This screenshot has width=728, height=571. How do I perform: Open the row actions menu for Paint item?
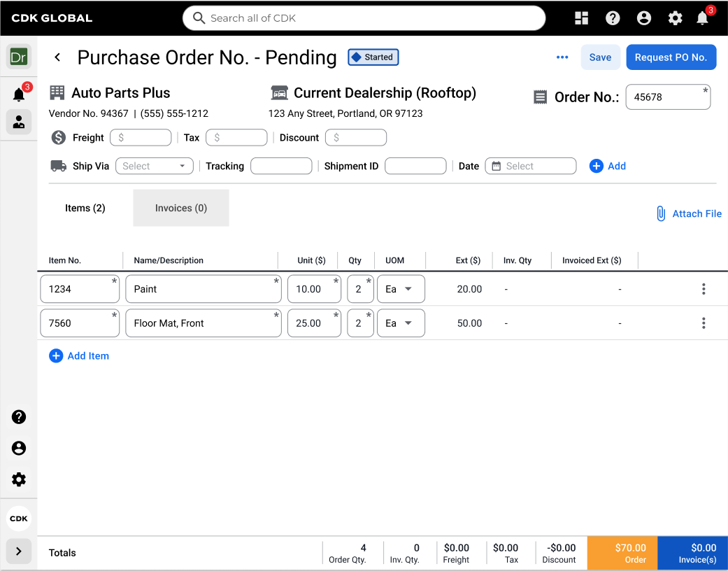point(704,288)
